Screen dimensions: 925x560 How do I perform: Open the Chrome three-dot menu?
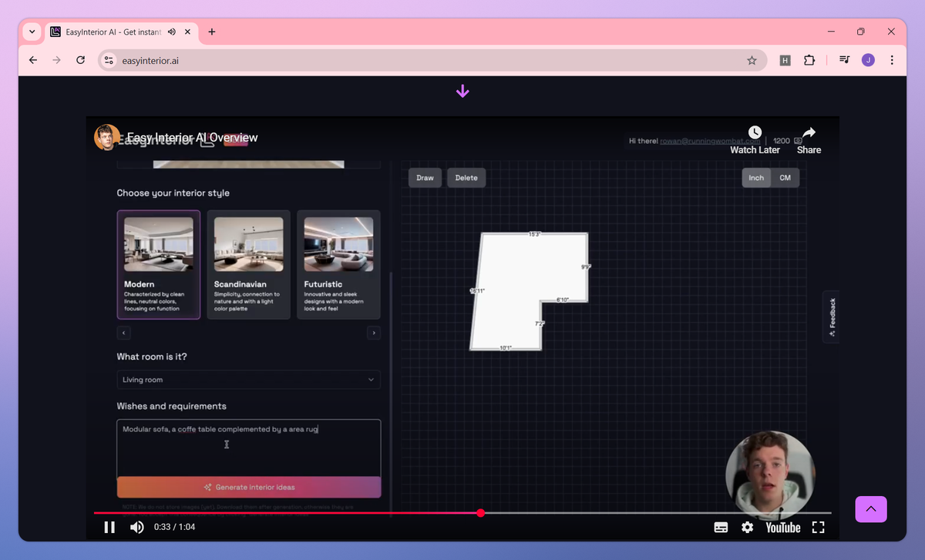(892, 60)
